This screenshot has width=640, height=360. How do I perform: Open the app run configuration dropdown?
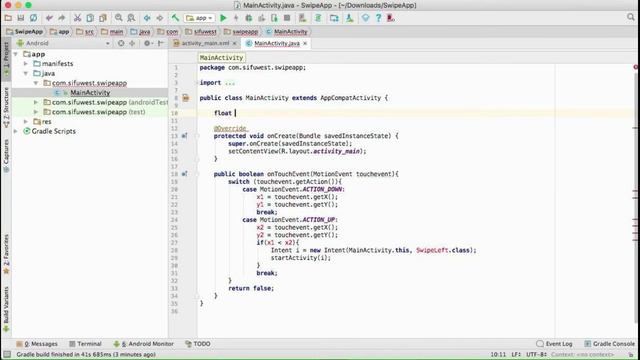click(199, 18)
